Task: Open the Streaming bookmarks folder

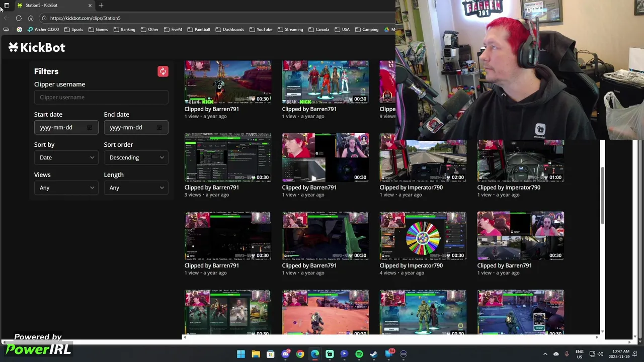Action: pos(290,30)
